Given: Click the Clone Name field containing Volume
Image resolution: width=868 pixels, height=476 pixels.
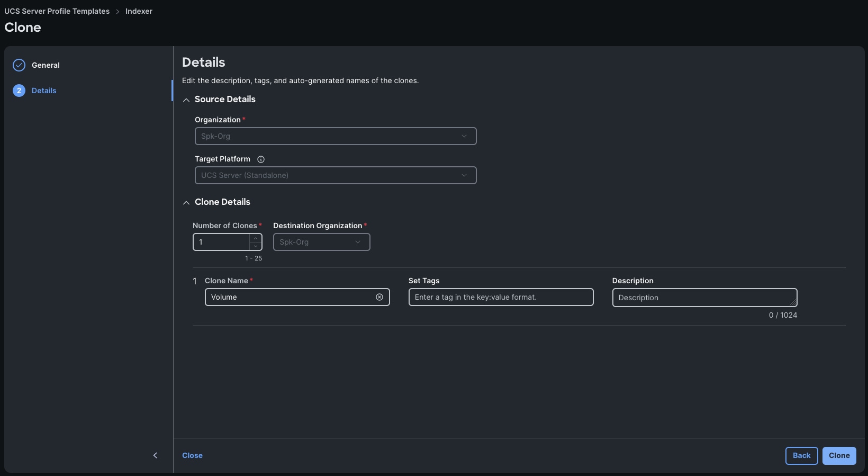Looking at the screenshot, I should point(297,297).
